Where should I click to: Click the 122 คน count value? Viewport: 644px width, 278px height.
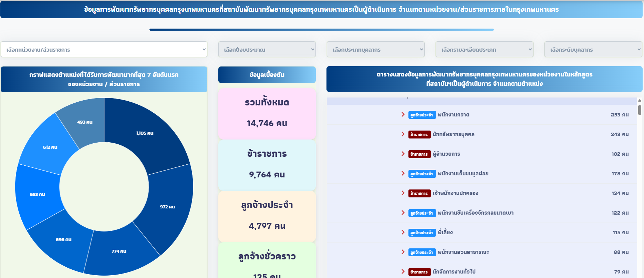point(620,213)
